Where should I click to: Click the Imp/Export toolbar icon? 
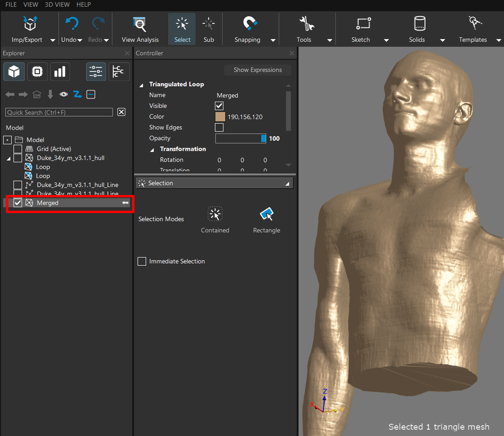[x=29, y=24]
